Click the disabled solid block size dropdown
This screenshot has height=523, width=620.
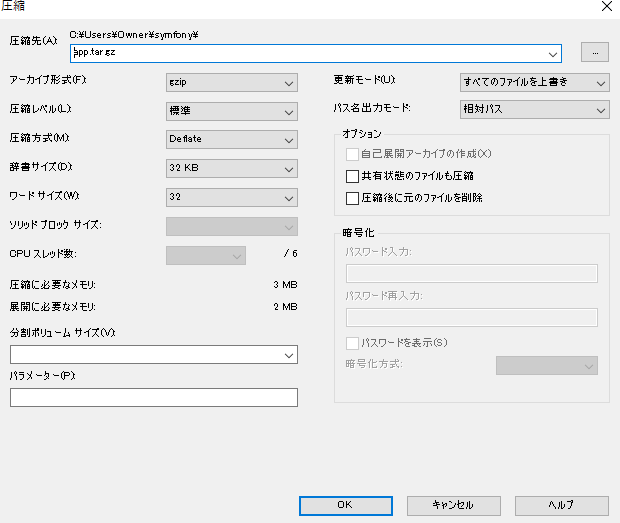tap(232, 227)
